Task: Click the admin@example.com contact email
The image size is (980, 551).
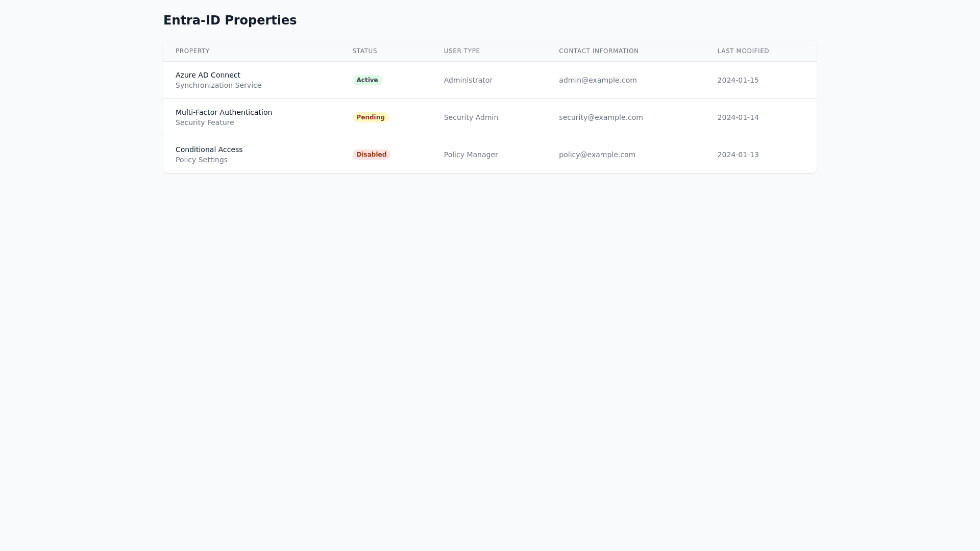Action: click(x=598, y=80)
